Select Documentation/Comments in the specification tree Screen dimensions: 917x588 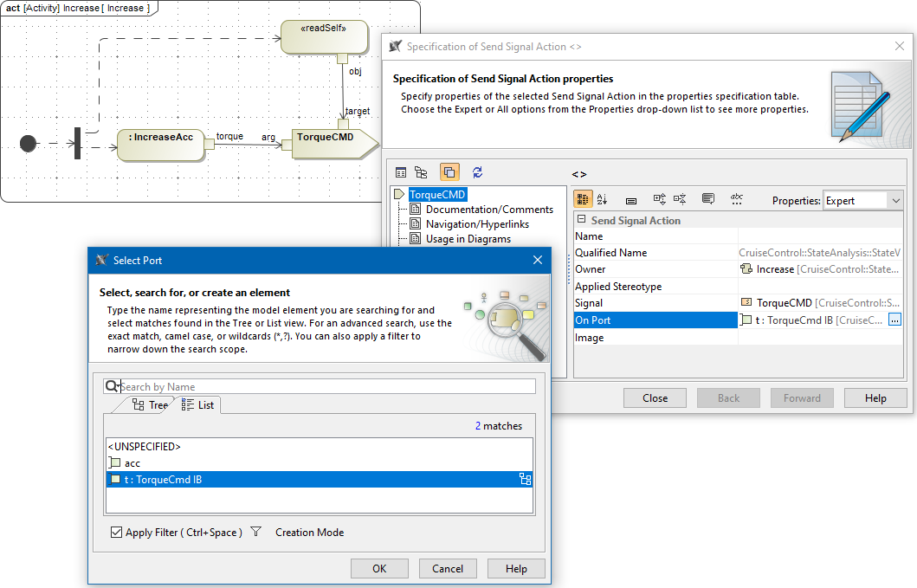tap(489, 210)
